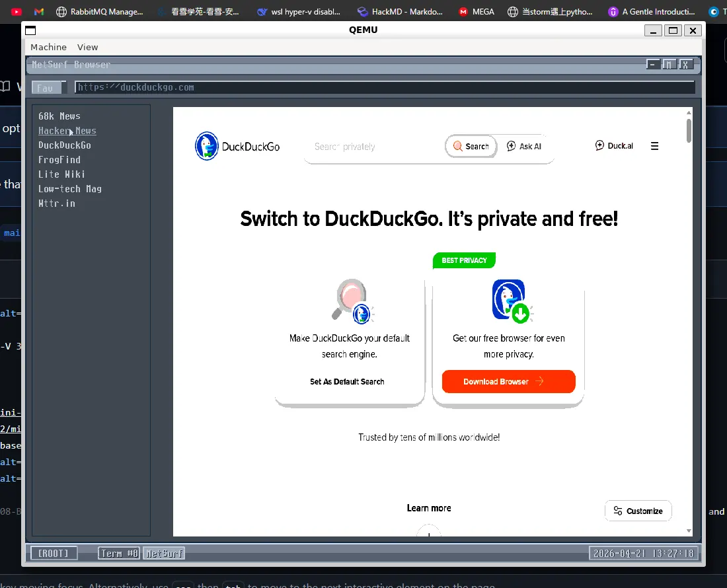
Task: Click the browser download duck illustration
Action: click(x=512, y=301)
